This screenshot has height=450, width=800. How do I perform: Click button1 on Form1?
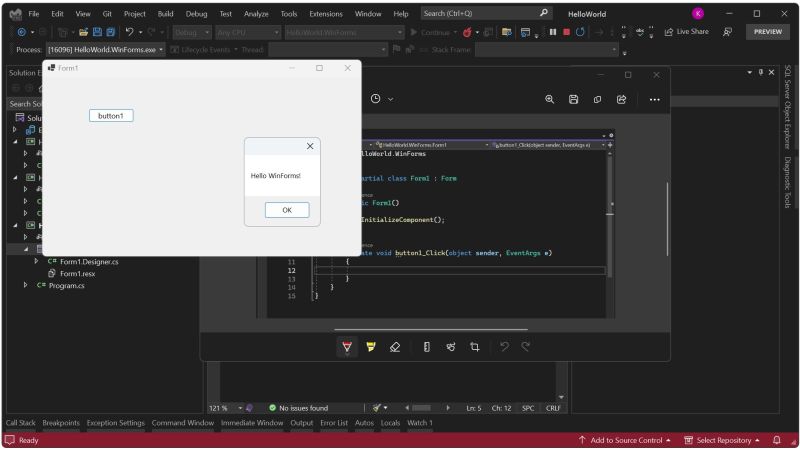(111, 116)
